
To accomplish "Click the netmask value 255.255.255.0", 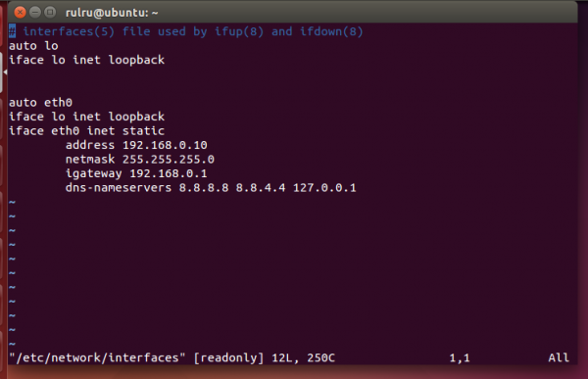I will 168,160.
